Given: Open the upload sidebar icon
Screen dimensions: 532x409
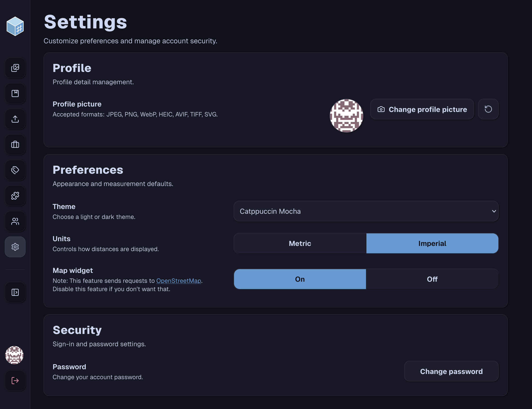Looking at the screenshot, I should coord(15,119).
